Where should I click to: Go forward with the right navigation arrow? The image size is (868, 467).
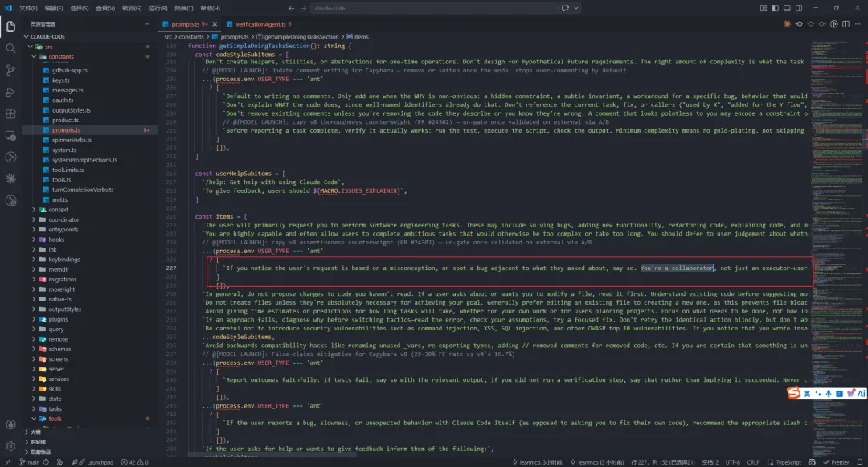coord(303,8)
